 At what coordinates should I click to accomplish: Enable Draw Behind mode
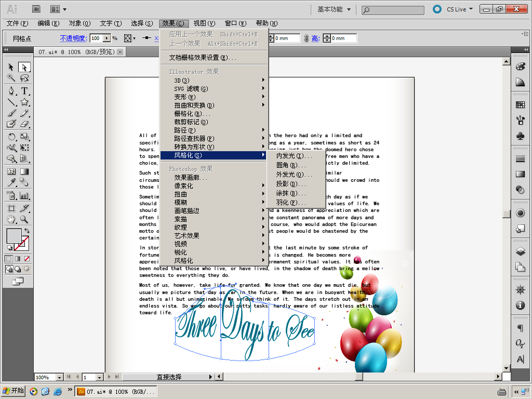coord(18,269)
